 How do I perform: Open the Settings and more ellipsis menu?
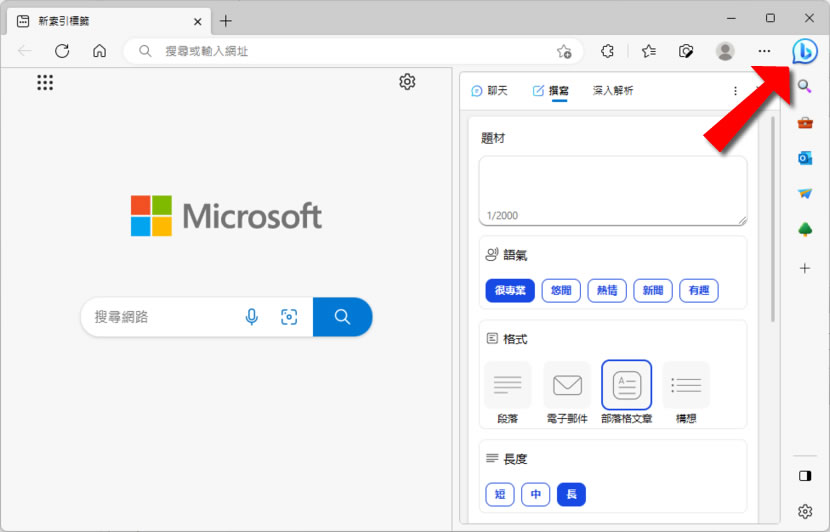coord(764,51)
